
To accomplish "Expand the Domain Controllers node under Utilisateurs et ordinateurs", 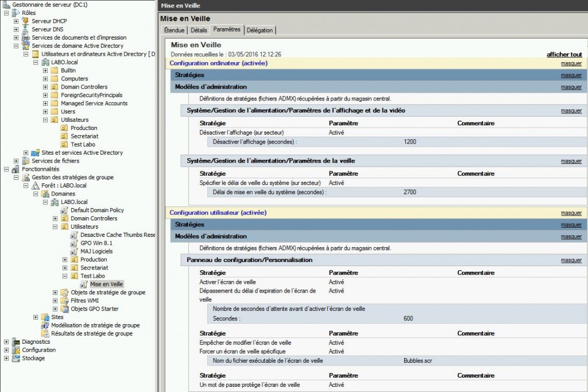I will point(45,87).
